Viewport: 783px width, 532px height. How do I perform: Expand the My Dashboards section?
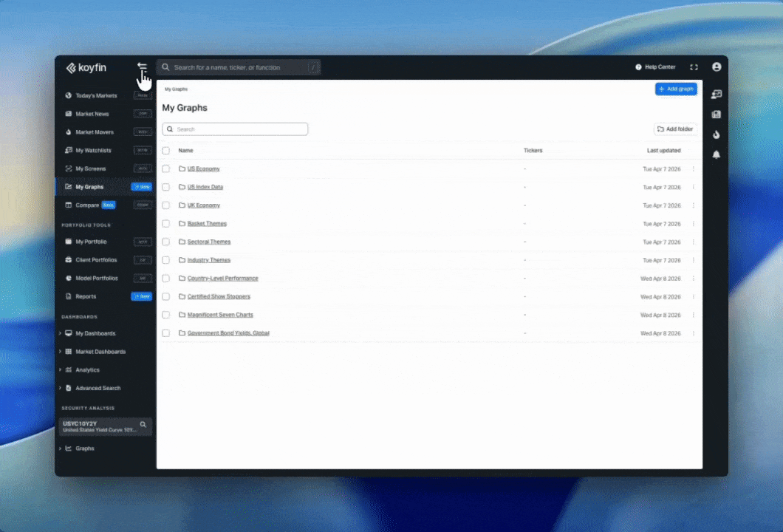click(61, 333)
